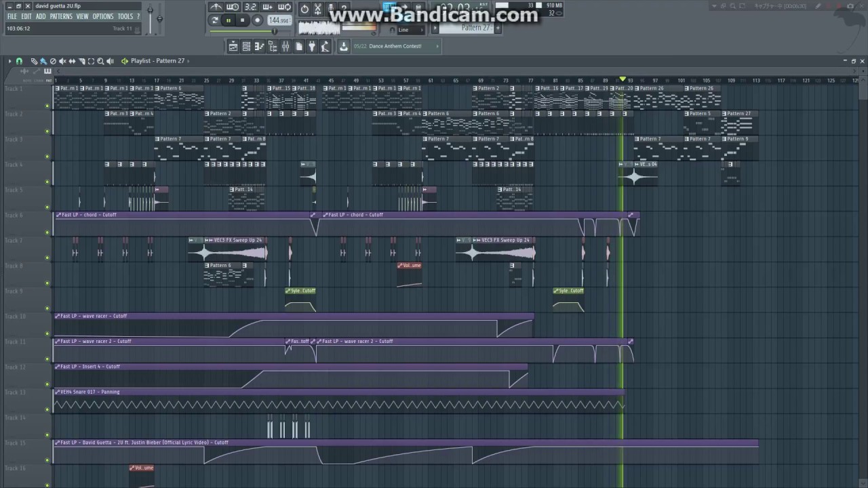The height and width of the screenshot is (488, 868).
Task: Open the Mixer view icon
Action: pos(285,46)
